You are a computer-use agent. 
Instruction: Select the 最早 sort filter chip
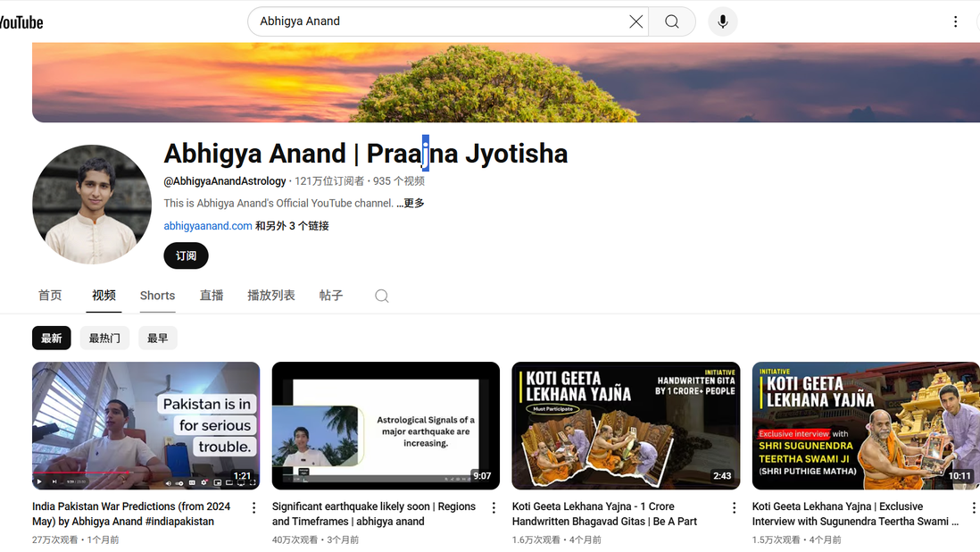point(157,338)
